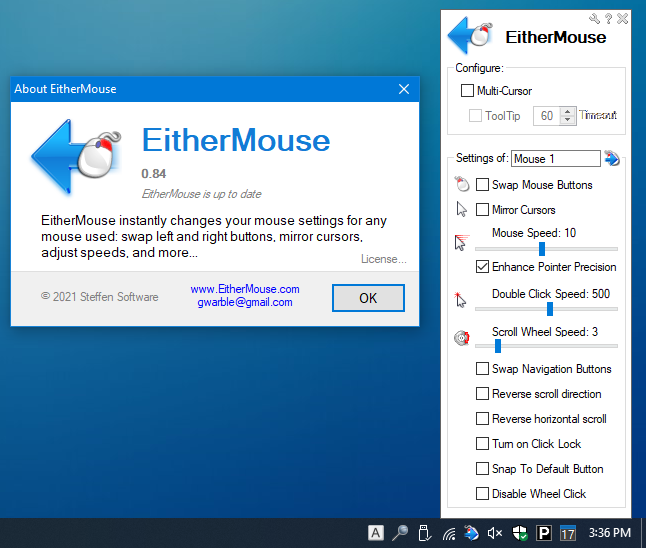646x548 pixels.
Task: Decrease the Timeout value with down arrow
Action: (568, 120)
